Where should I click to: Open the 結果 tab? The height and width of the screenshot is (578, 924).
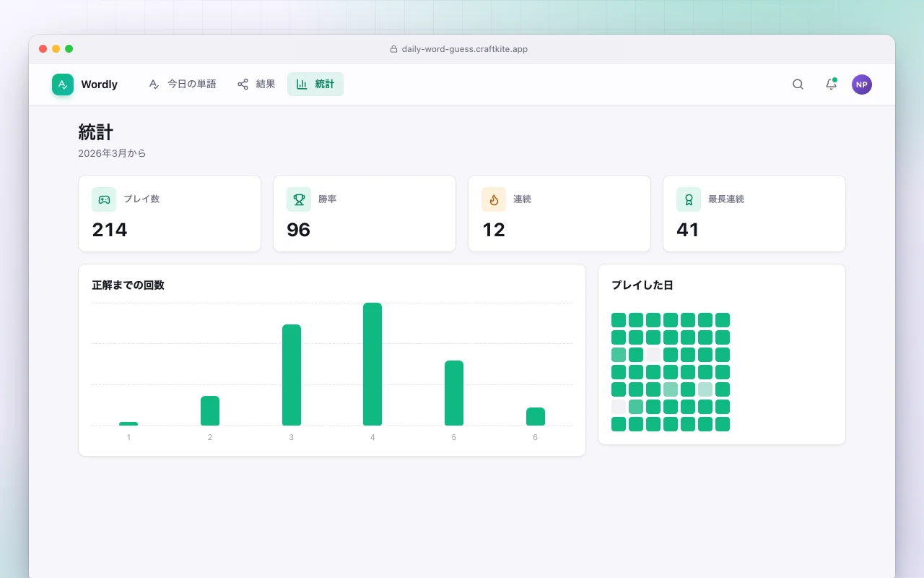[256, 85]
